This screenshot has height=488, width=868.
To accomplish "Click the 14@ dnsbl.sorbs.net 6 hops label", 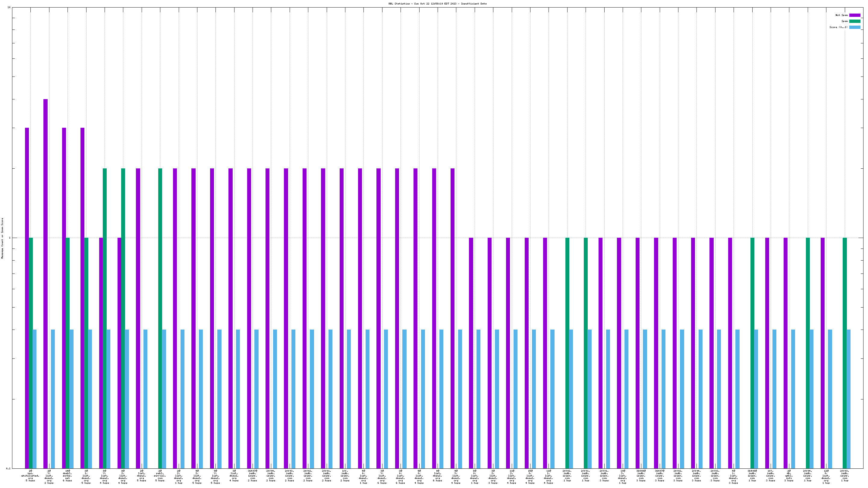I will click(68, 476).
